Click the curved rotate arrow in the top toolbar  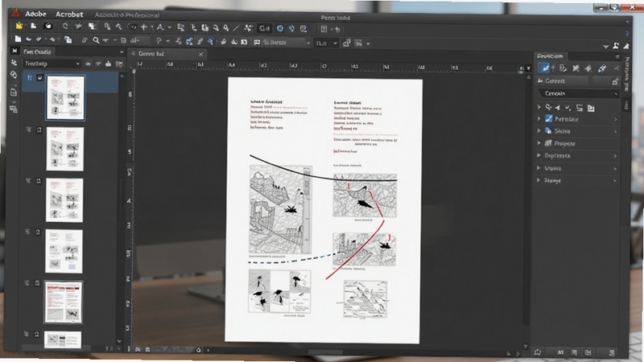[x=65, y=27]
